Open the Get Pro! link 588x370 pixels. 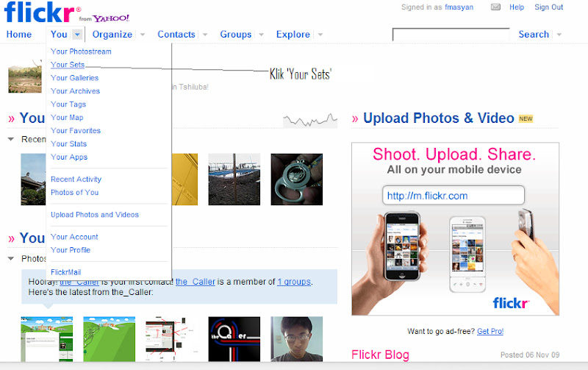pos(490,331)
